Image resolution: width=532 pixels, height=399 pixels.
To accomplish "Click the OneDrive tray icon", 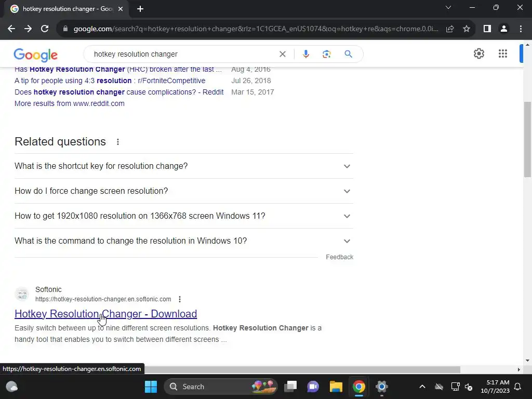I will click(x=439, y=387).
